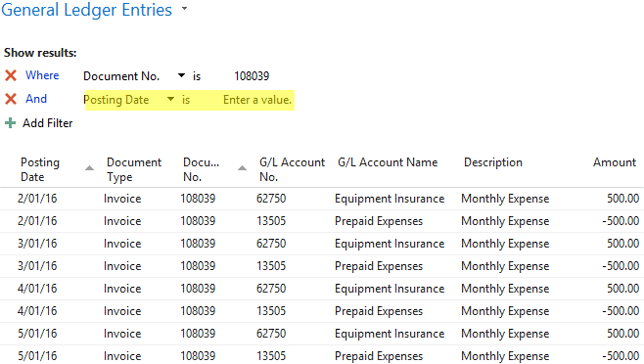Click account 13505 in the 3/01/16 row
Image resolution: width=644 pixels, height=364 pixels.
click(271, 266)
